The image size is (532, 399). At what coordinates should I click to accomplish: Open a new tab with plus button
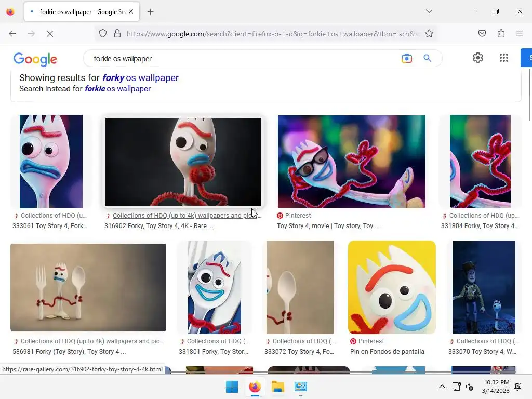pyautogui.click(x=151, y=12)
